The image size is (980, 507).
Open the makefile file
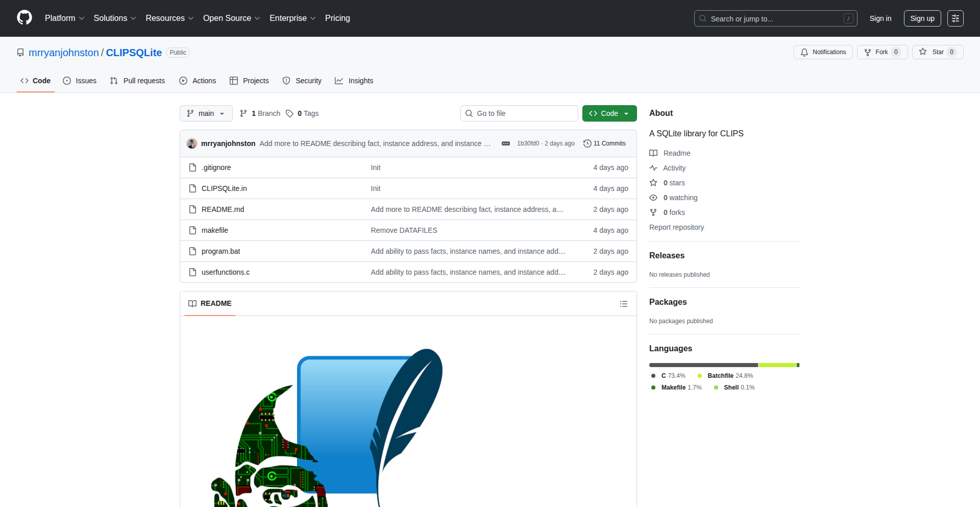[215, 230]
